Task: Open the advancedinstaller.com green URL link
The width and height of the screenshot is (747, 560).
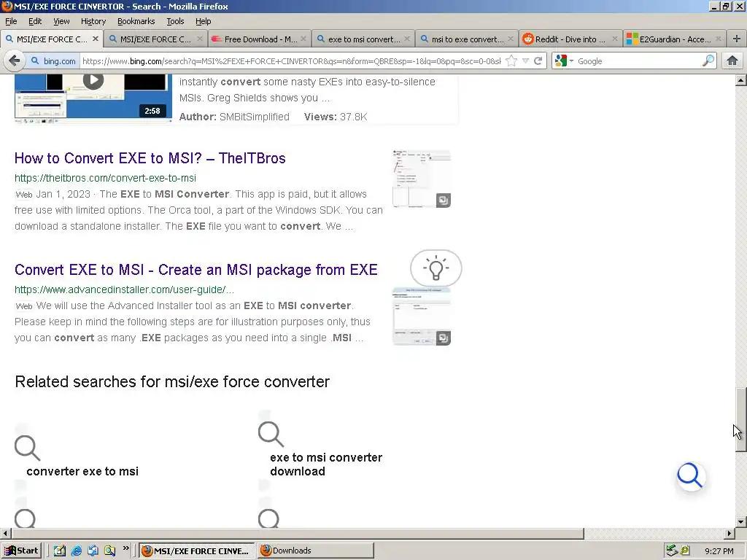Action: tap(124, 289)
